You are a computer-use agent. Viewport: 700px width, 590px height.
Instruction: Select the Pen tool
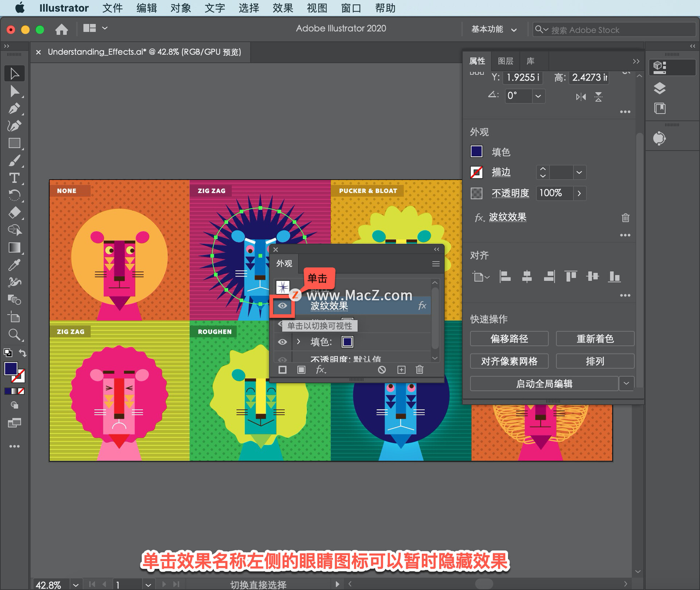(x=15, y=108)
